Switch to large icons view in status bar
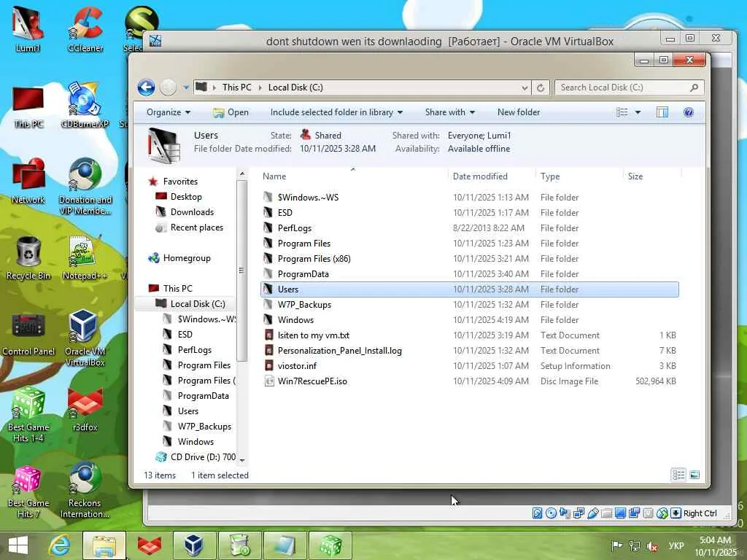Image resolution: width=747 pixels, height=560 pixels. (694, 475)
